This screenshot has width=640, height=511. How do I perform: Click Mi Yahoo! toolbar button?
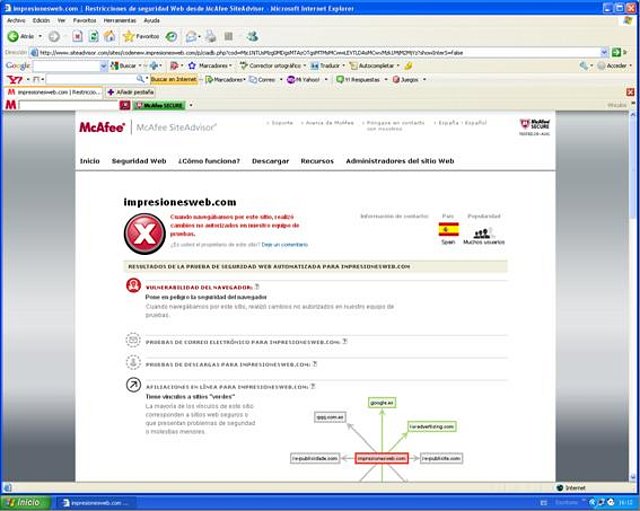click(x=303, y=80)
